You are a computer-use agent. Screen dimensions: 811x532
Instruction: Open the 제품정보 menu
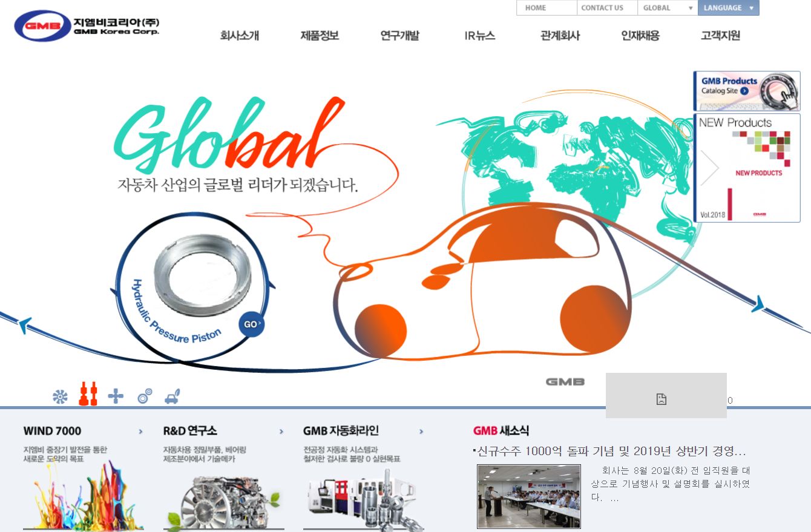pos(320,35)
